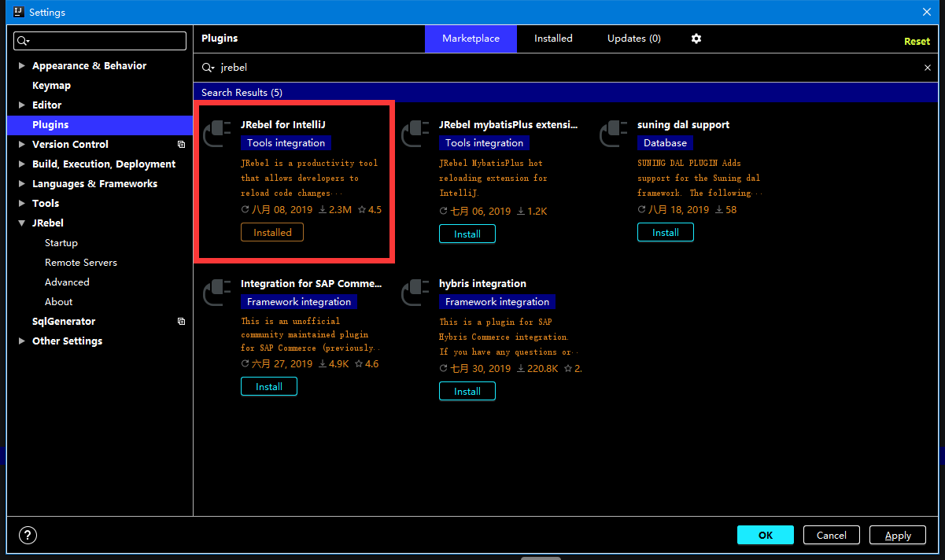
Task: Expand Appearance & Behavior settings
Action: [x=21, y=66]
